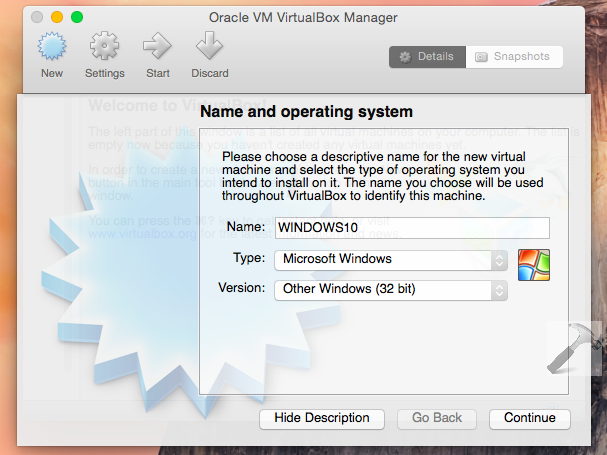Click the Discard down-arrow icon
The height and width of the screenshot is (455, 607).
point(209,46)
